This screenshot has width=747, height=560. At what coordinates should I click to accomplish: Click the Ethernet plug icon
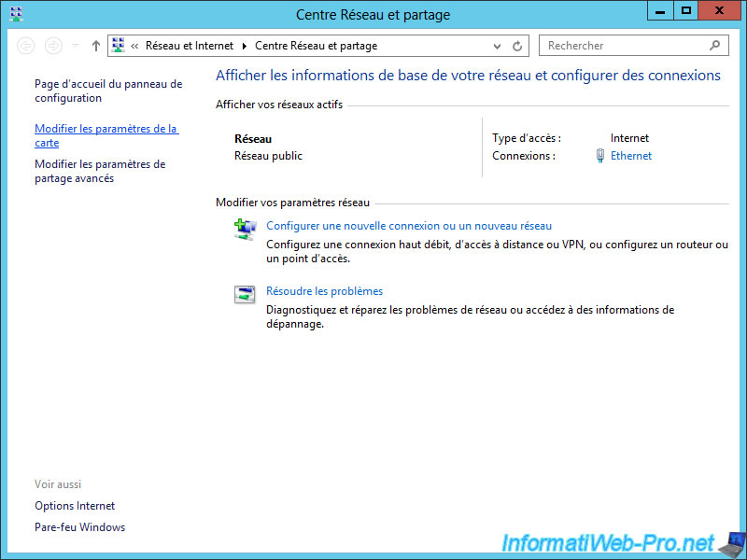coord(600,156)
